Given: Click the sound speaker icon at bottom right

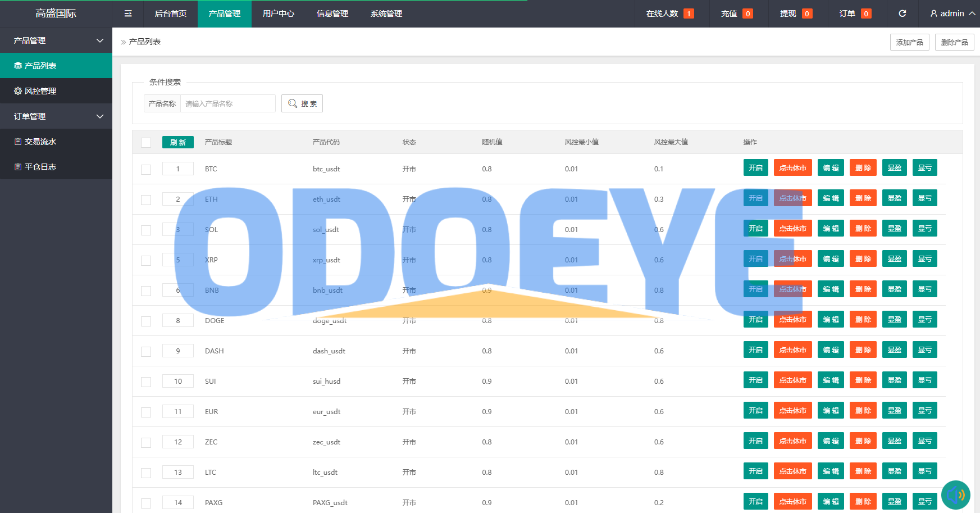Looking at the screenshot, I should tap(955, 495).
